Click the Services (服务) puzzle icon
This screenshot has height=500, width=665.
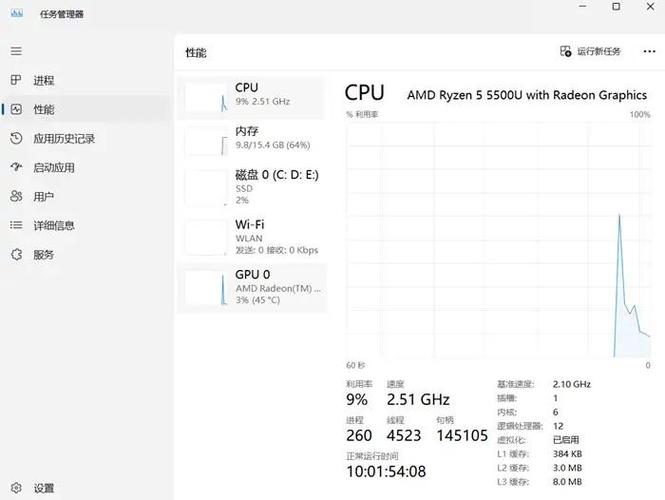16,254
